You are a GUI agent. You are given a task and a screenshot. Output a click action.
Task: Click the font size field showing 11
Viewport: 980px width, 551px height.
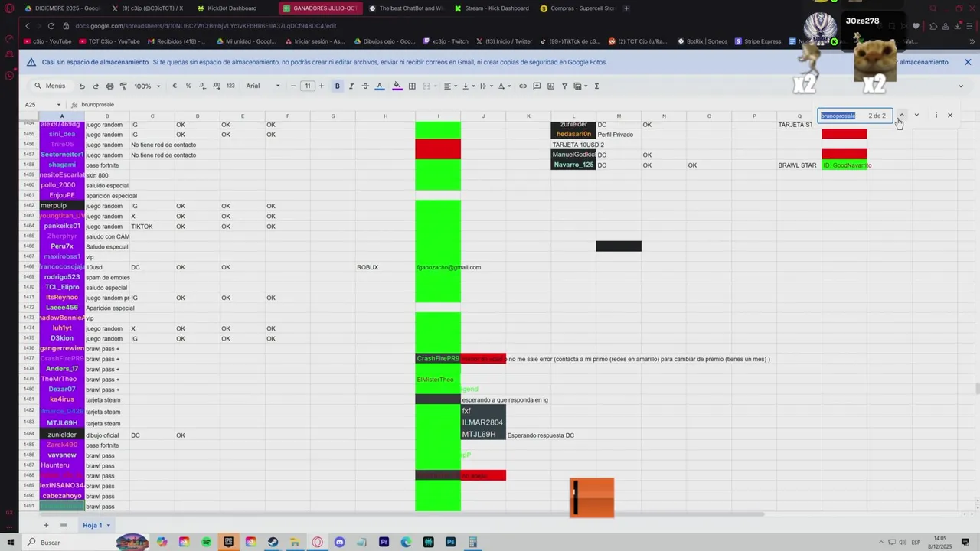click(308, 86)
